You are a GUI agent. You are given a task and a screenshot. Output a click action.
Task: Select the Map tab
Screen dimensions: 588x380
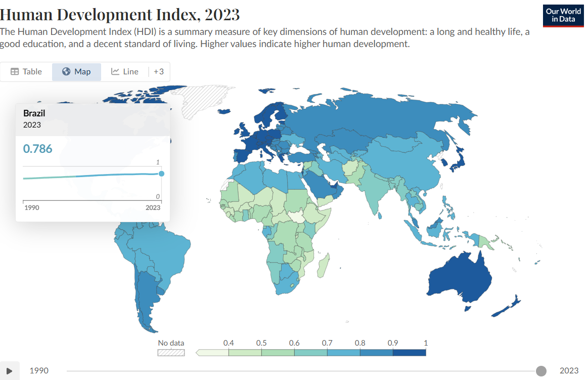(76, 72)
